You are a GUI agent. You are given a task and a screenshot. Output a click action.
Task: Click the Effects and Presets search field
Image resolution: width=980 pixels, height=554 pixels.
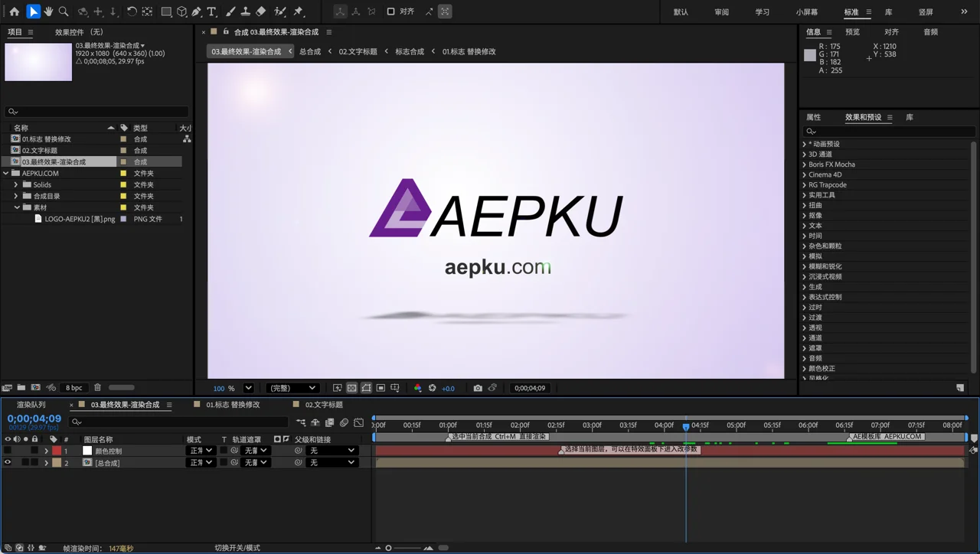point(889,132)
